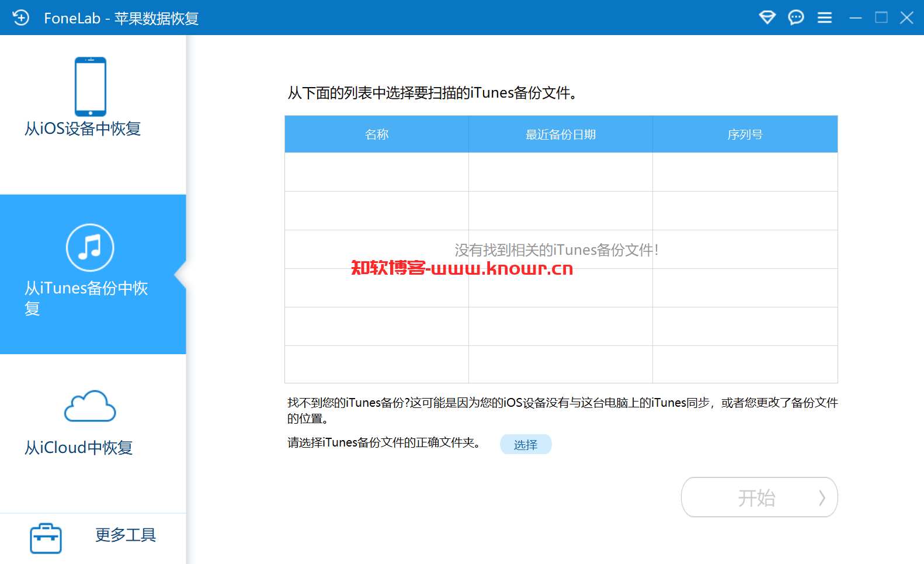Image resolution: width=924 pixels, height=564 pixels.
Task: Close the FoneLab window
Action: (906, 18)
